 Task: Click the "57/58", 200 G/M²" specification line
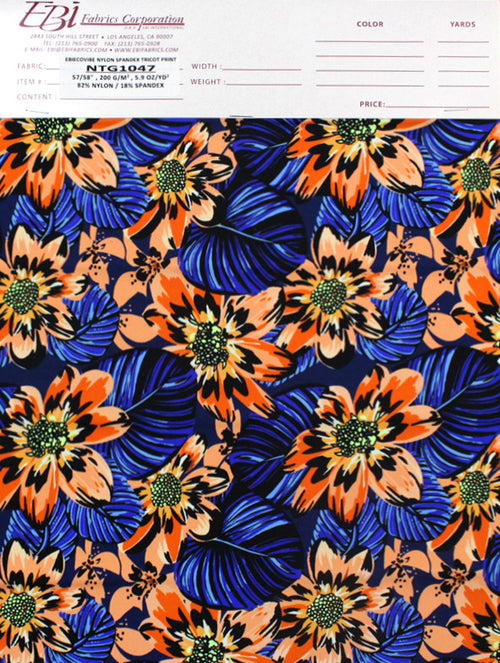pyautogui.click(x=120, y=77)
